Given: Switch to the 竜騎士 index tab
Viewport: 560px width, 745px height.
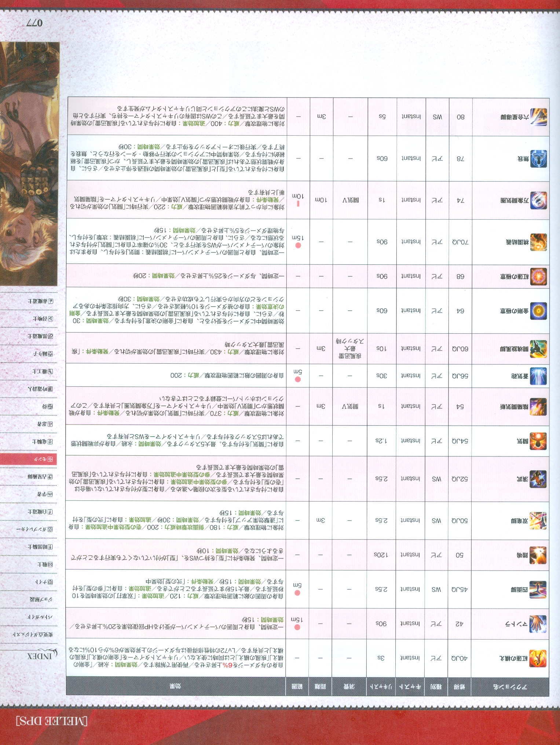Looking at the screenshot, I should point(42,442).
